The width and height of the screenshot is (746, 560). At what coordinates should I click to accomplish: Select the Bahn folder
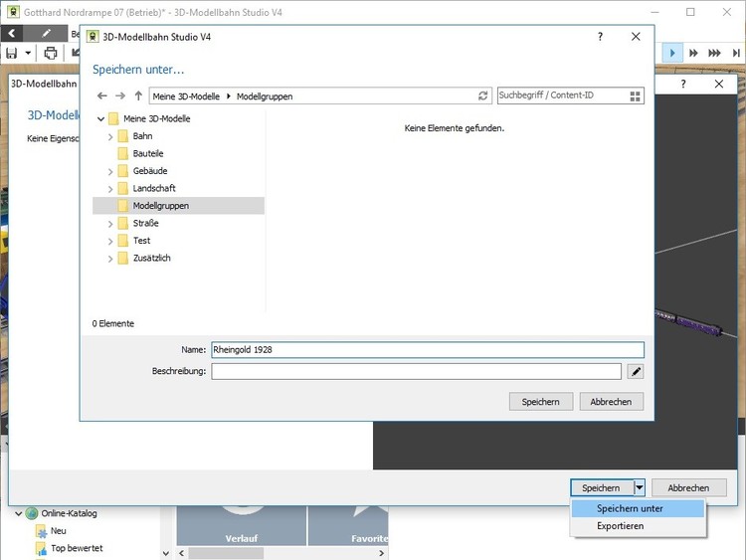[142, 136]
